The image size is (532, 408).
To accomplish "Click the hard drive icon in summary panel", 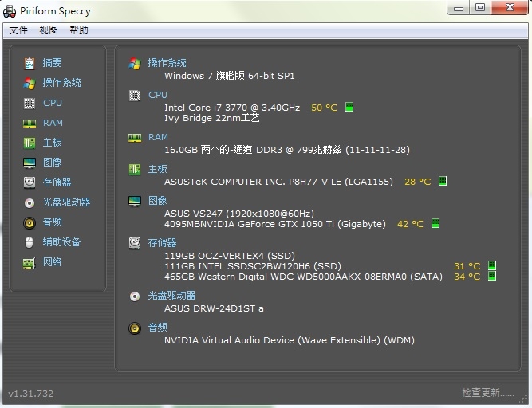I will click(135, 243).
